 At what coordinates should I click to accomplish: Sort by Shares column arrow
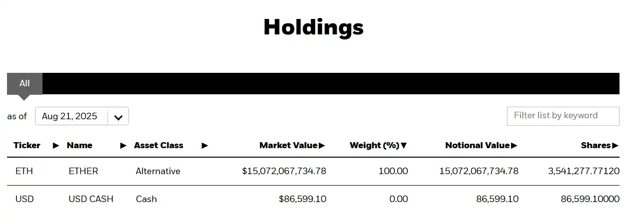pyautogui.click(x=615, y=146)
